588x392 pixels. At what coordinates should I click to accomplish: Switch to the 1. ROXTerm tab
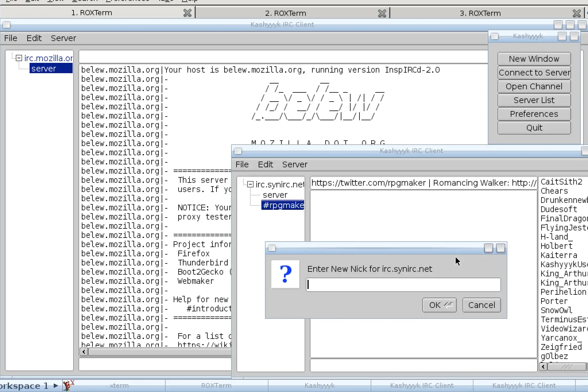tap(92, 13)
